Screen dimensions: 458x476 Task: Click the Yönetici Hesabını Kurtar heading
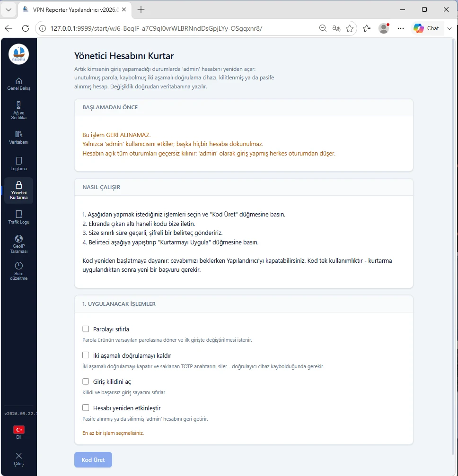124,56
